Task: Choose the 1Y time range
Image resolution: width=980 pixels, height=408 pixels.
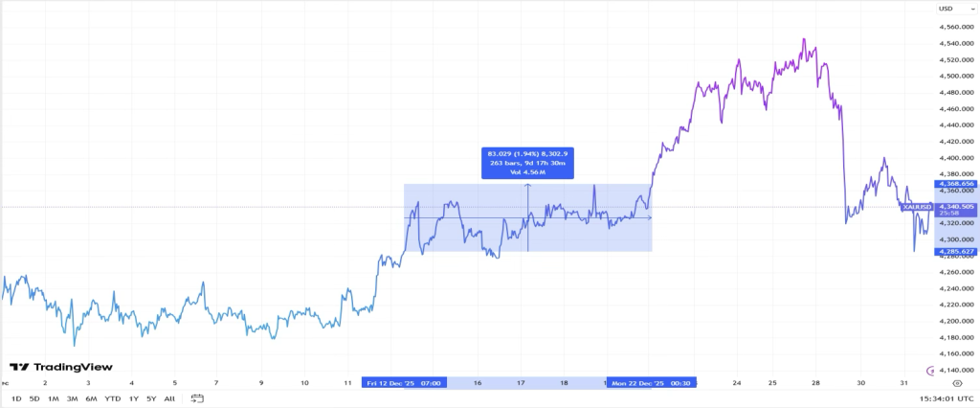Action: [x=133, y=397]
